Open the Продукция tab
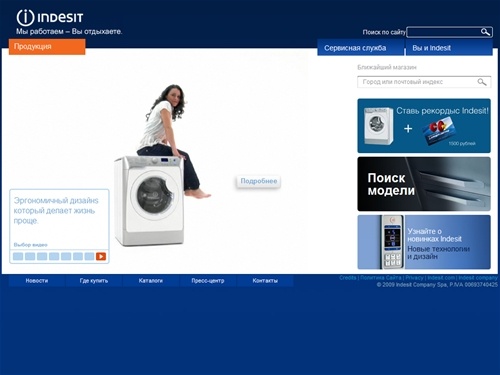The height and width of the screenshot is (375, 500). 47,47
